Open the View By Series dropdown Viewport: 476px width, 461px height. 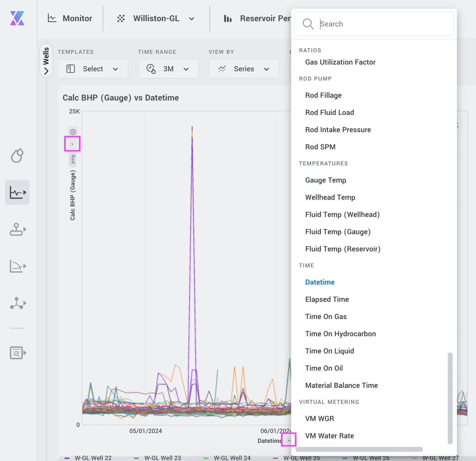click(x=244, y=69)
